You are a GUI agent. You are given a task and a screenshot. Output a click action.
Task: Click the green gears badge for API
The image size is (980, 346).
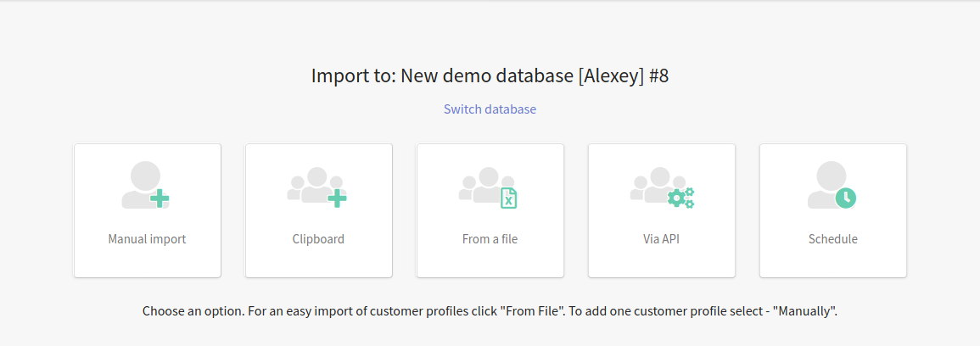click(x=680, y=198)
